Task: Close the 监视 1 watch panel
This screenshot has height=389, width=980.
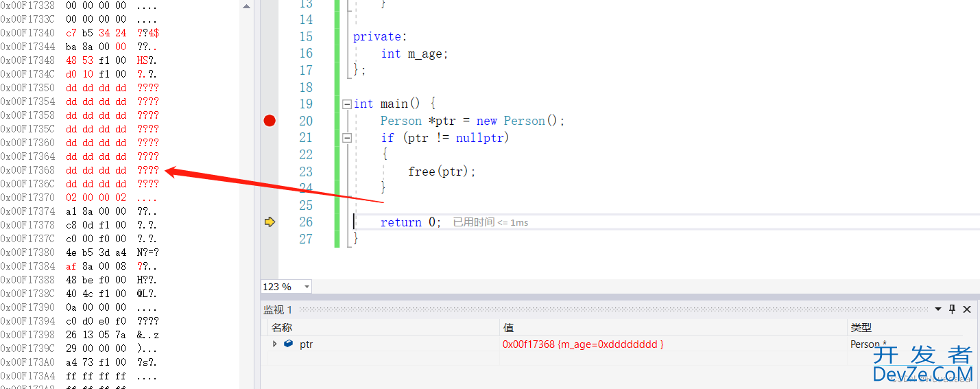Action: 967,309
